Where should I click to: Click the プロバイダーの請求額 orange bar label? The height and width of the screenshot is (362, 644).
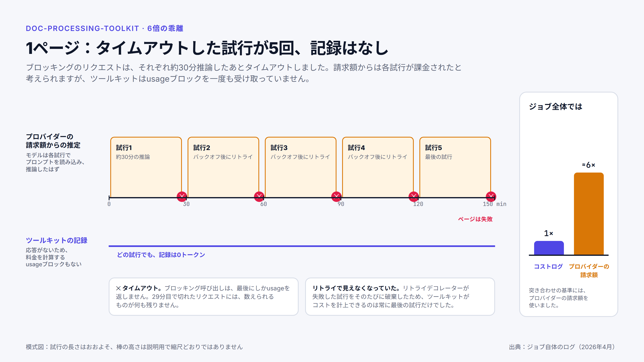pos(589,271)
